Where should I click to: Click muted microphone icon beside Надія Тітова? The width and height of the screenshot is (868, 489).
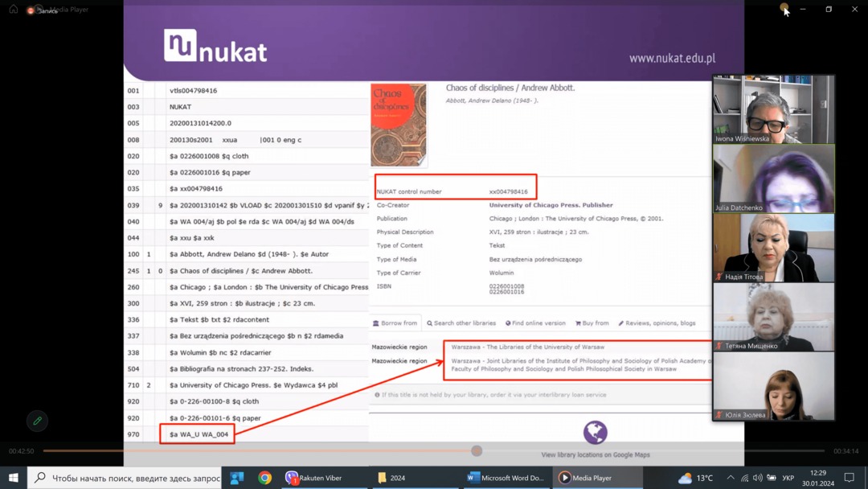(719, 277)
